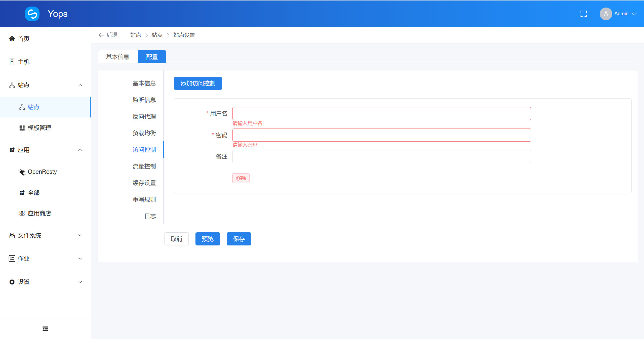Select the 流量控制 settings section
This screenshot has height=339, width=644.
tap(144, 166)
